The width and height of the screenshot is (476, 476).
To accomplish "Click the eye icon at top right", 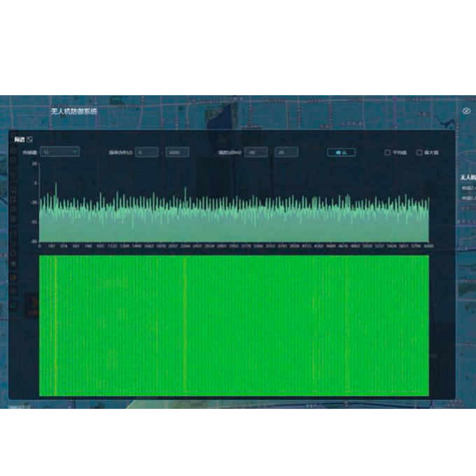I will tap(467, 111).
